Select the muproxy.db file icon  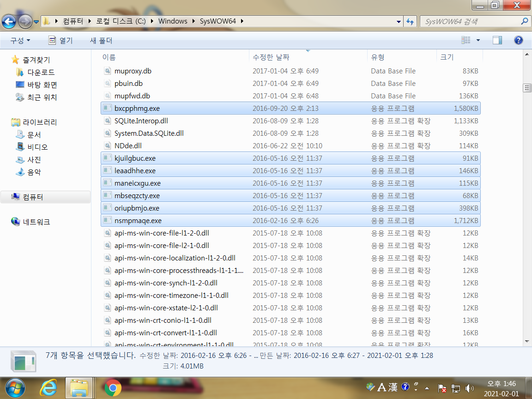click(107, 71)
